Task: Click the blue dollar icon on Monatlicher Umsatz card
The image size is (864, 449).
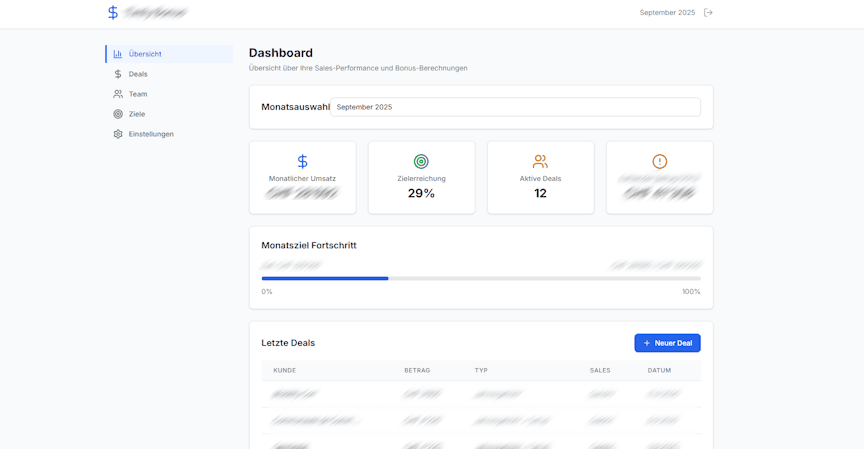Action: 302,161
